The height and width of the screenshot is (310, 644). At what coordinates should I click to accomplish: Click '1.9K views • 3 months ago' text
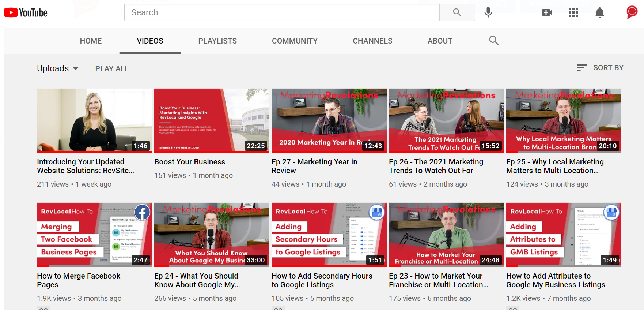click(x=79, y=298)
